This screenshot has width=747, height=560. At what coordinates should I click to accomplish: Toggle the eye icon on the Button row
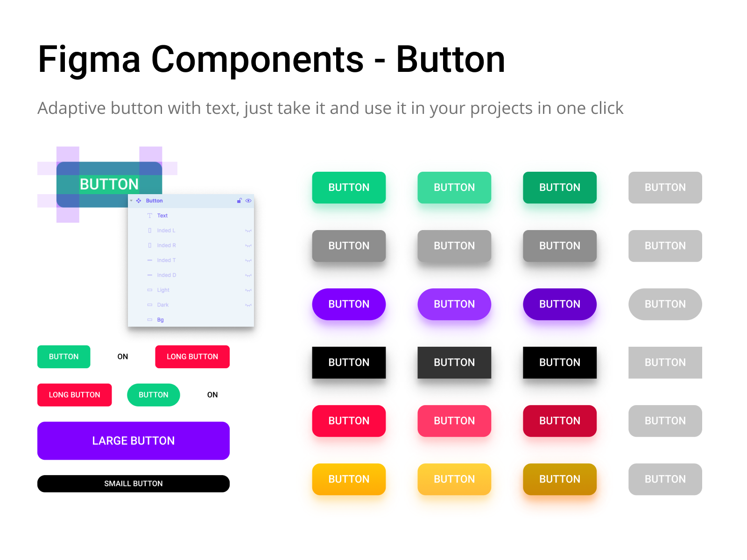coord(248,201)
